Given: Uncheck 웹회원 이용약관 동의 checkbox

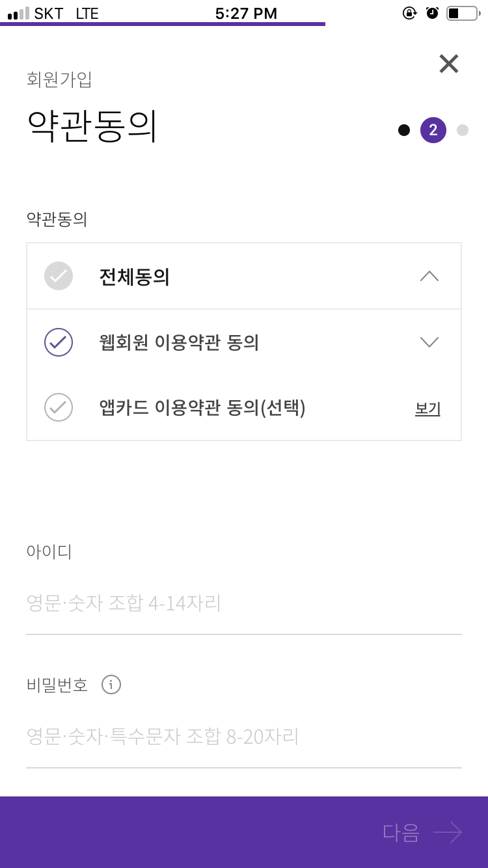Looking at the screenshot, I should click(59, 342).
